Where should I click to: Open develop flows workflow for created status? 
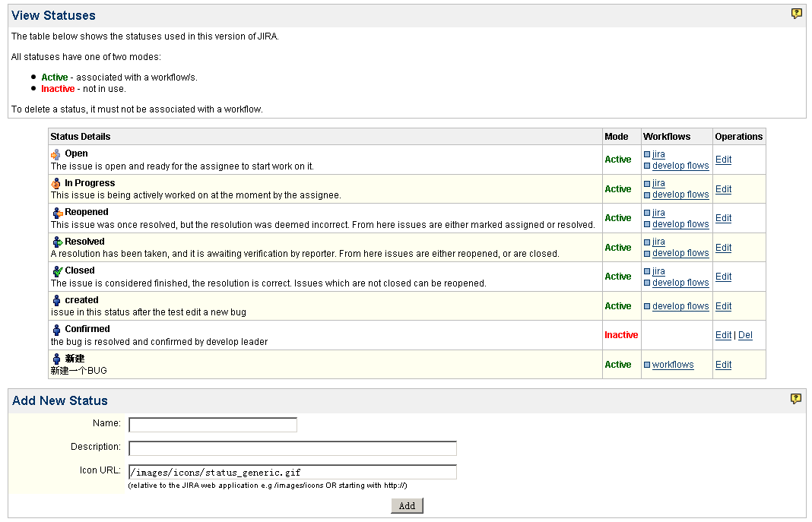tap(680, 306)
